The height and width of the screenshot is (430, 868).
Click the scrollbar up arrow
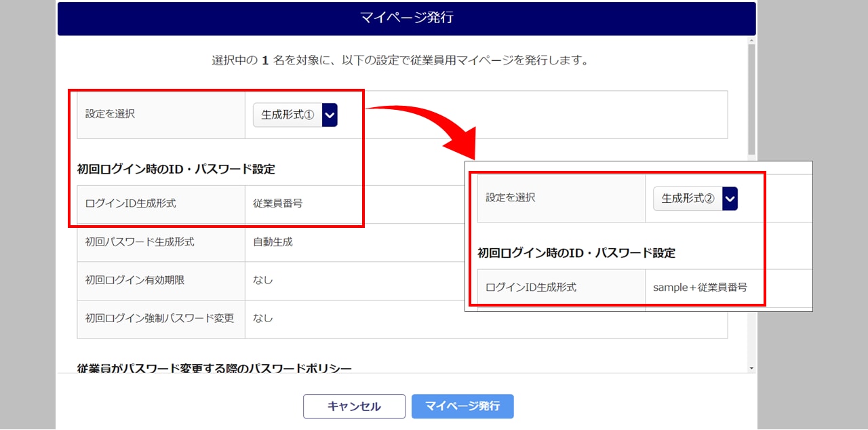coord(751,40)
